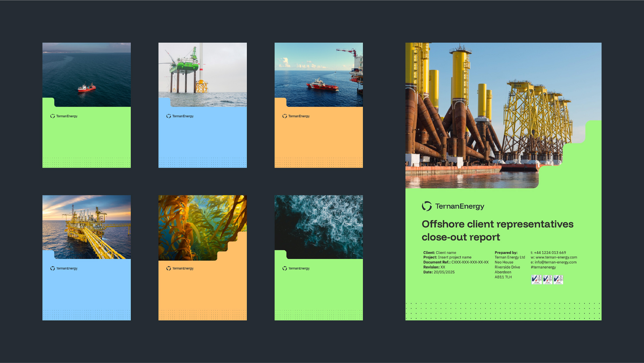The height and width of the screenshot is (363, 644).
Task: Click the info@ternan-energy.com email address
Action: (x=555, y=262)
